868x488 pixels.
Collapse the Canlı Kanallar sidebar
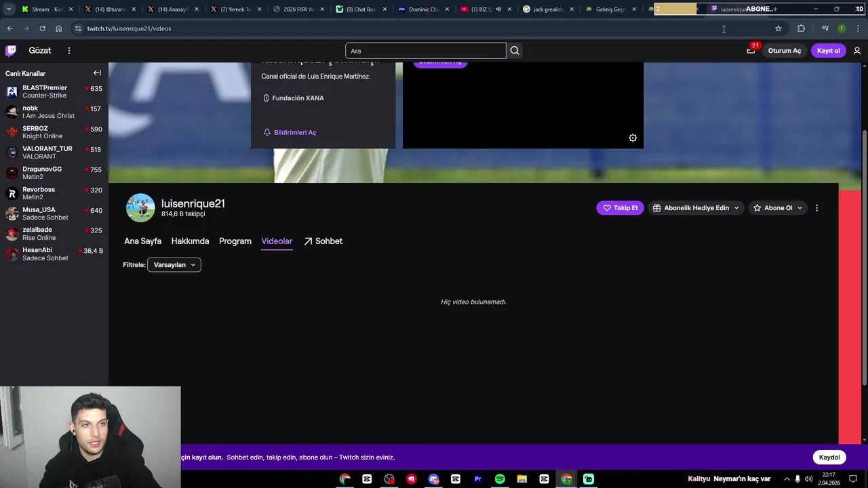(x=97, y=73)
